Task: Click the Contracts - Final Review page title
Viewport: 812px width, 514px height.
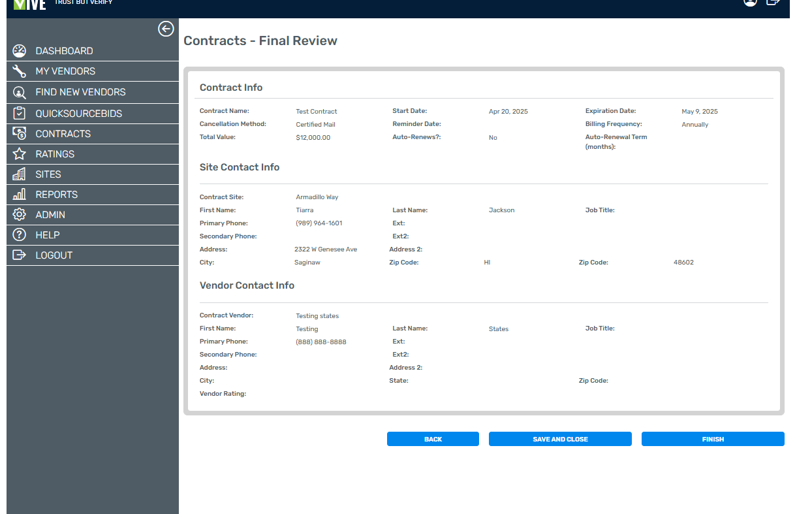Action: tap(260, 40)
